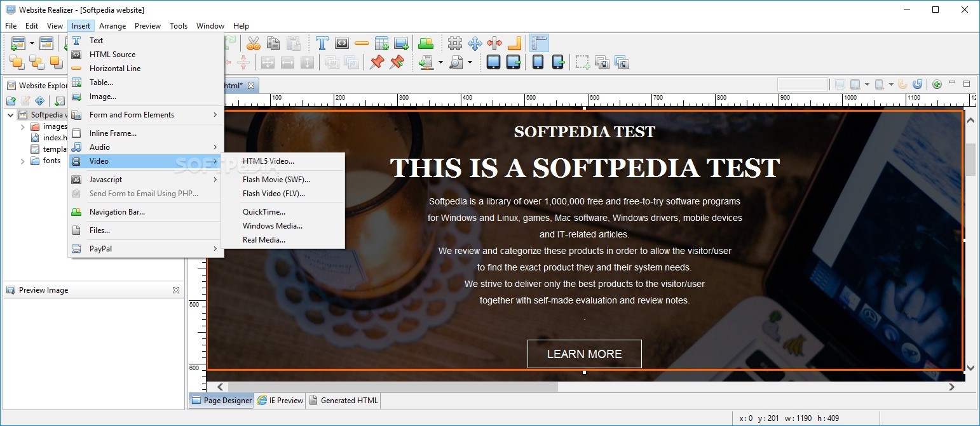The width and height of the screenshot is (980, 426).
Task: Toggle the grid hash icon
Action: tap(455, 43)
